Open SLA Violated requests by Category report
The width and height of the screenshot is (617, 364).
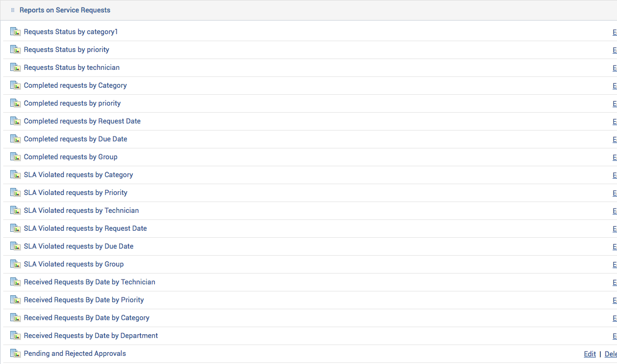(79, 175)
